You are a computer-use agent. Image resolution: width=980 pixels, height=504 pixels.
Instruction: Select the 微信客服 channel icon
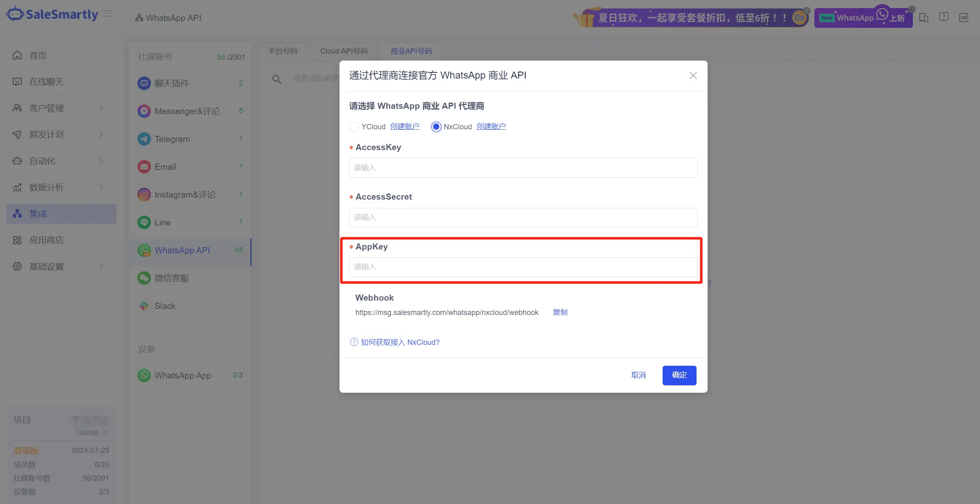[144, 278]
